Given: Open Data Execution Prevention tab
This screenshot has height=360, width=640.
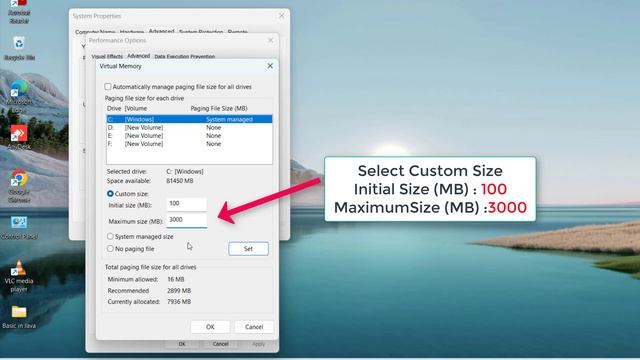Looking at the screenshot, I should 184,56.
